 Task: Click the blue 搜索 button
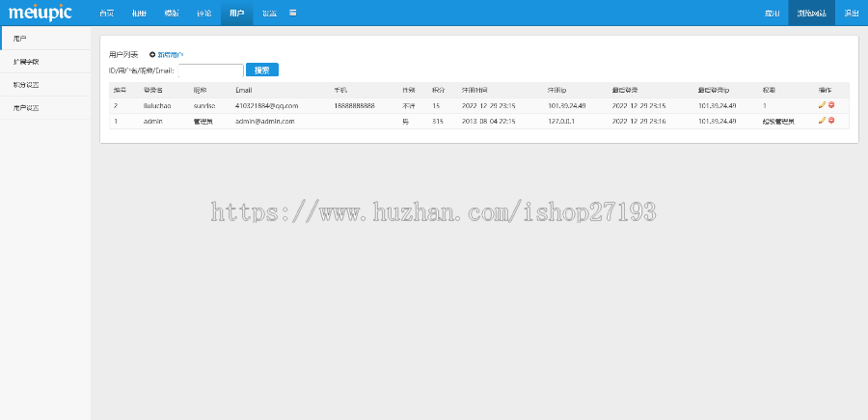(x=261, y=70)
